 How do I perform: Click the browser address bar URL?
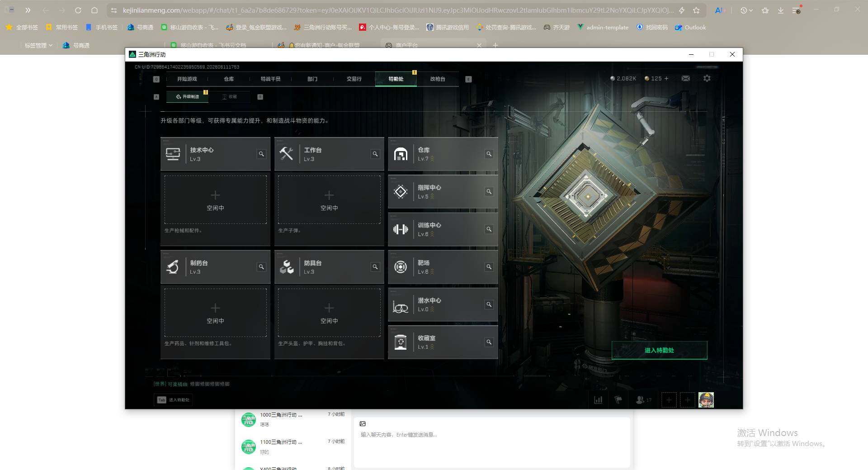pos(398,10)
